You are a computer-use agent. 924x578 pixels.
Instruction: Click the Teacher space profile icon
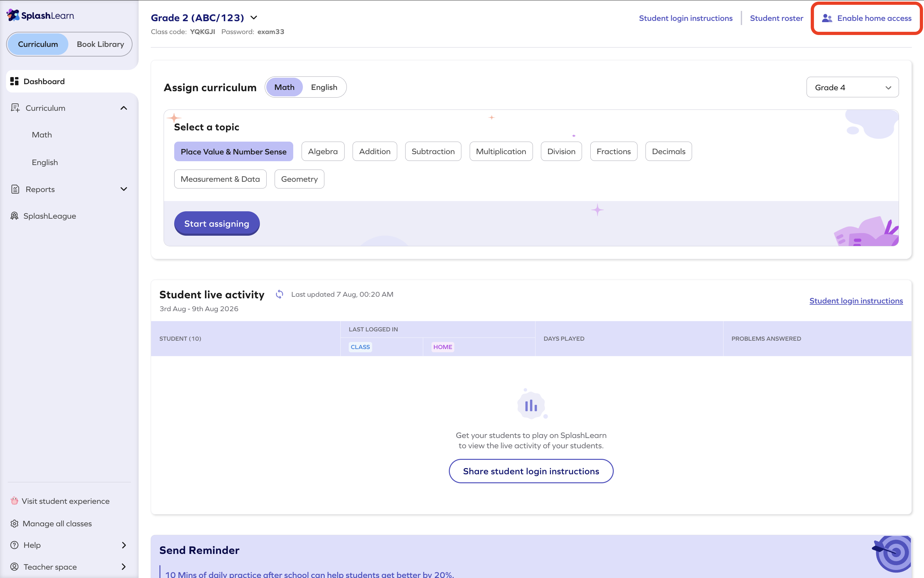(x=14, y=566)
